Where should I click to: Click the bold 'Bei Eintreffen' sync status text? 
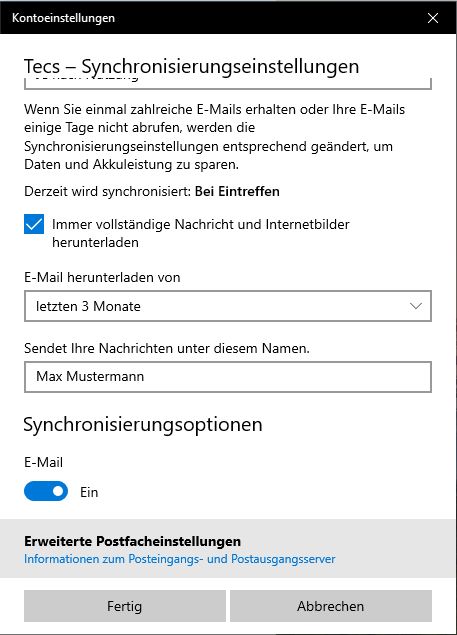(x=237, y=191)
